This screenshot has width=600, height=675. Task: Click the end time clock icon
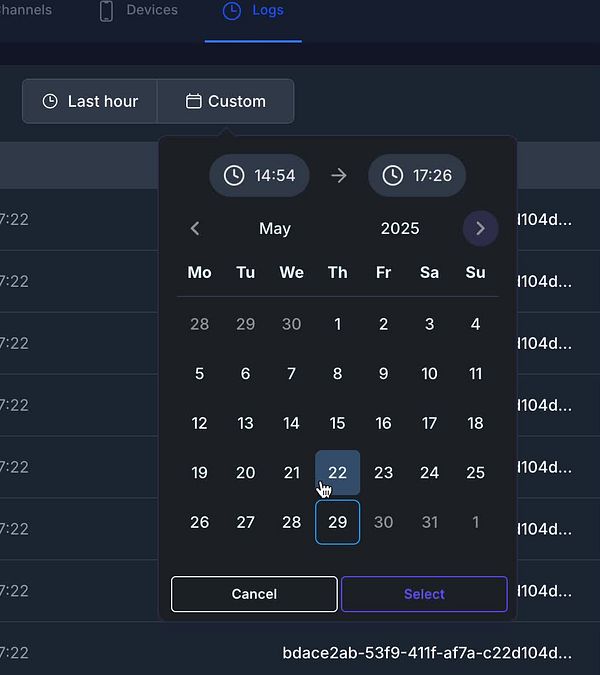pyautogui.click(x=393, y=176)
